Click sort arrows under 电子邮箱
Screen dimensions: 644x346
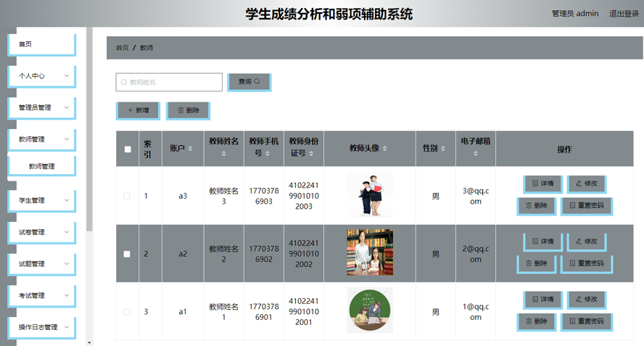tap(476, 154)
